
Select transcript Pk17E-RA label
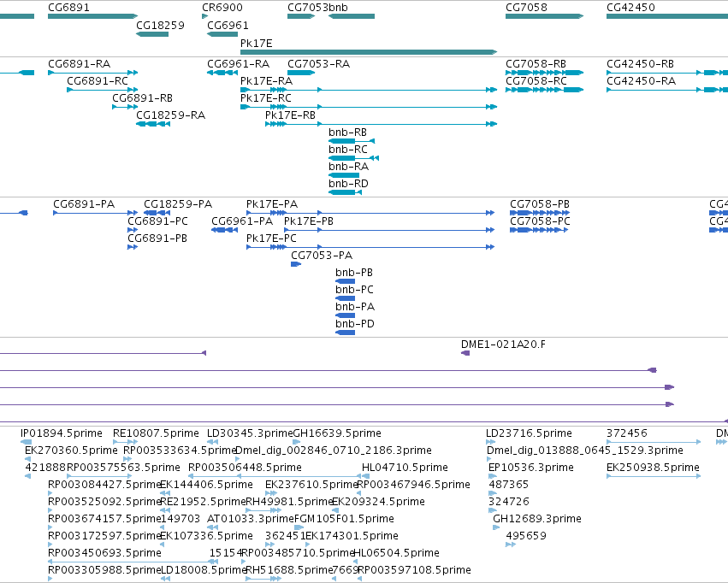(267, 81)
